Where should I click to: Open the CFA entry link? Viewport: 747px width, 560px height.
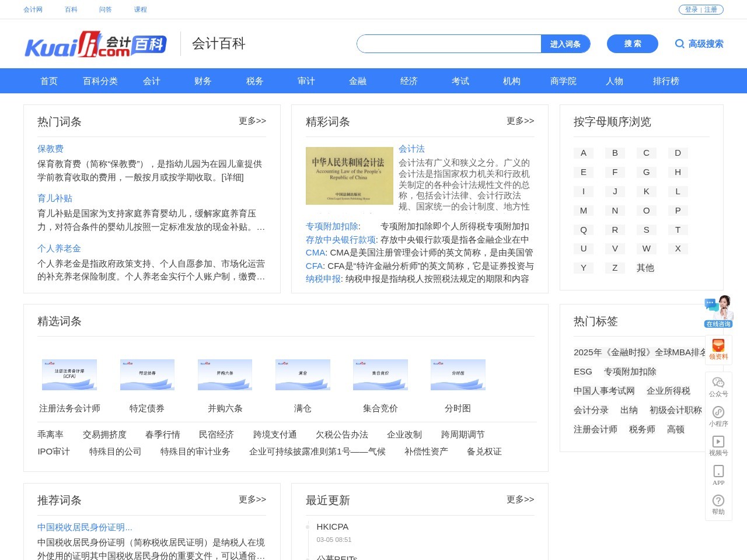[313, 265]
